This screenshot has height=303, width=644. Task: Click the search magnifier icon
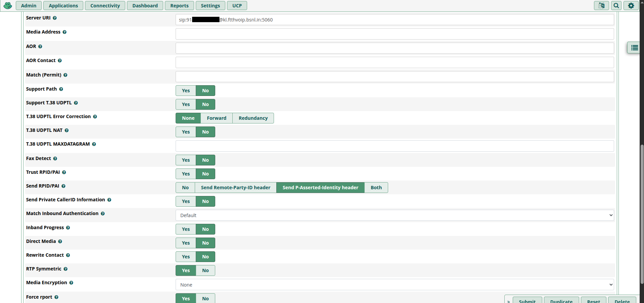pos(616,6)
